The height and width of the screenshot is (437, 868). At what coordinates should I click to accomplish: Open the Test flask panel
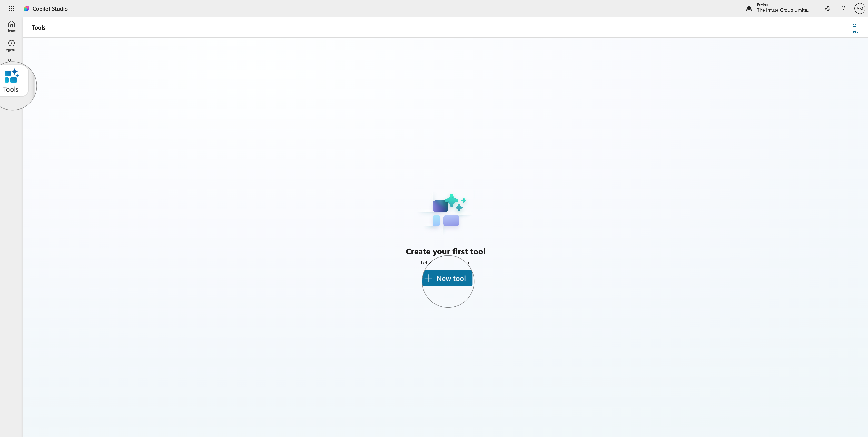point(854,27)
